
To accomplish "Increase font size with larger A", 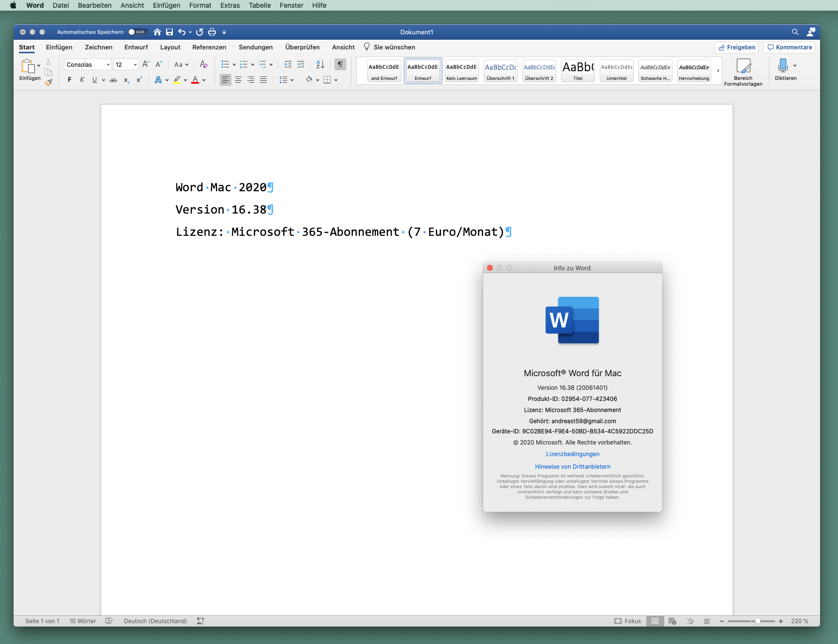I will pyautogui.click(x=146, y=64).
